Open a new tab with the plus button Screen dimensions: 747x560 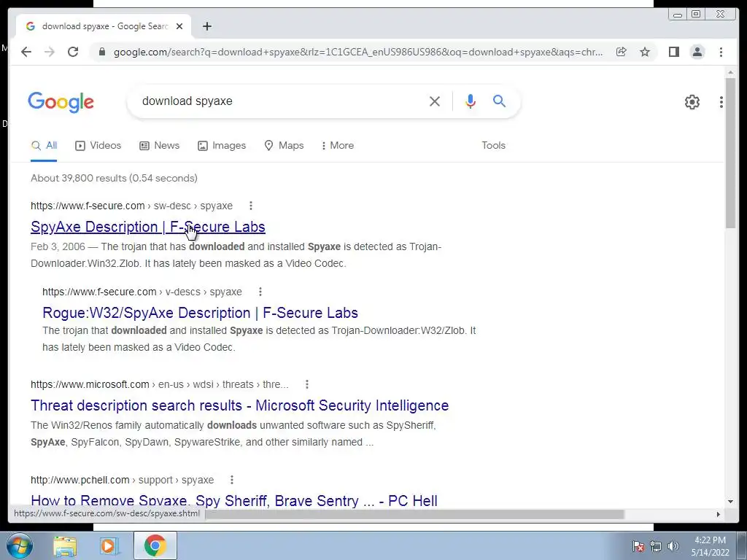pyautogui.click(x=206, y=26)
